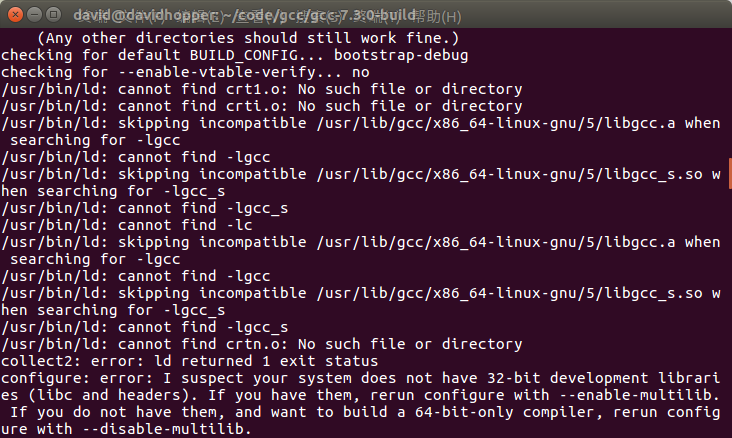Minimize the terminal window

click(31, 15)
